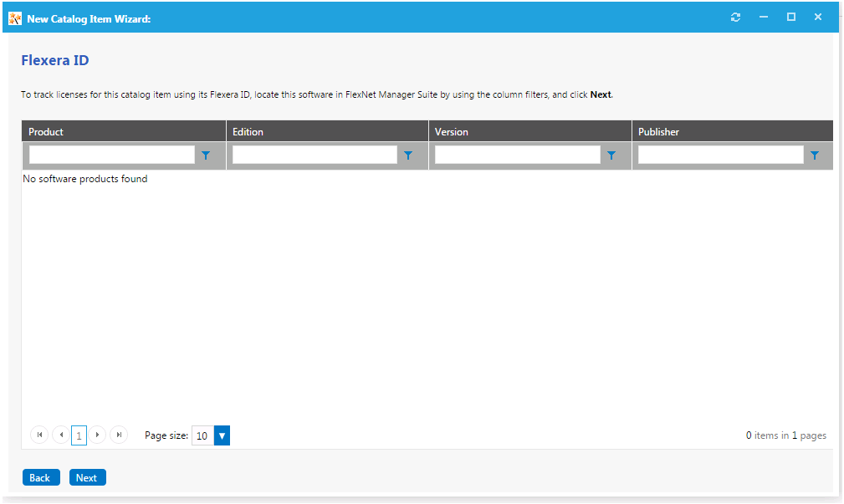
Task: Click the Version column filter icon
Action: point(611,155)
